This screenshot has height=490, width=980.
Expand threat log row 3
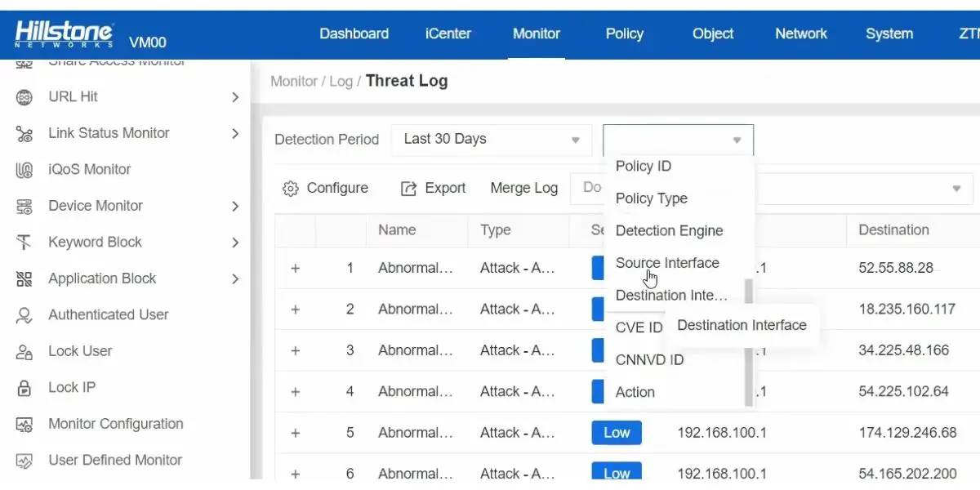[x=296, y=350]
